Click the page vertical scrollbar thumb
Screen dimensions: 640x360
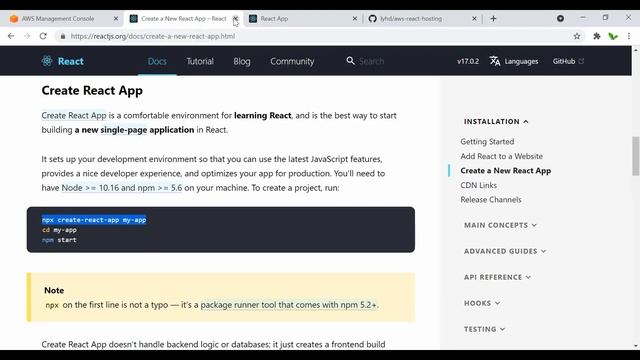click(636, 156)
